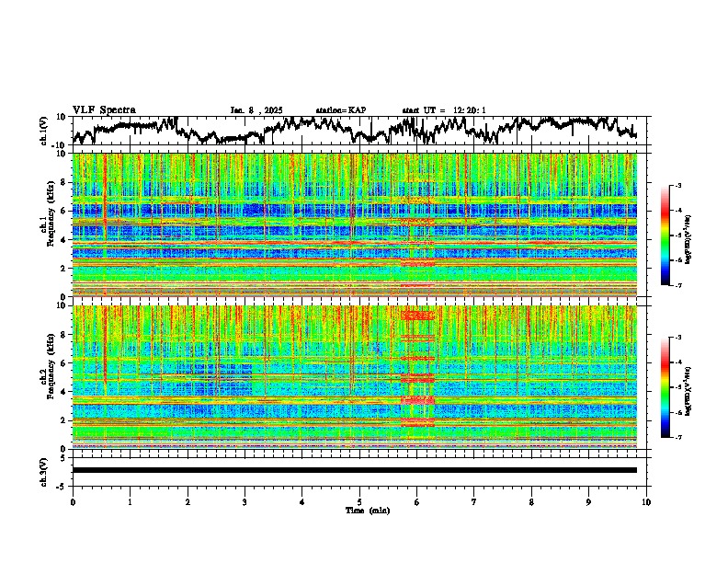Click the ch.1 spectrogram color scale bar
The height and width of the screenshot is (563, 728).
click(x=665, y=236)
